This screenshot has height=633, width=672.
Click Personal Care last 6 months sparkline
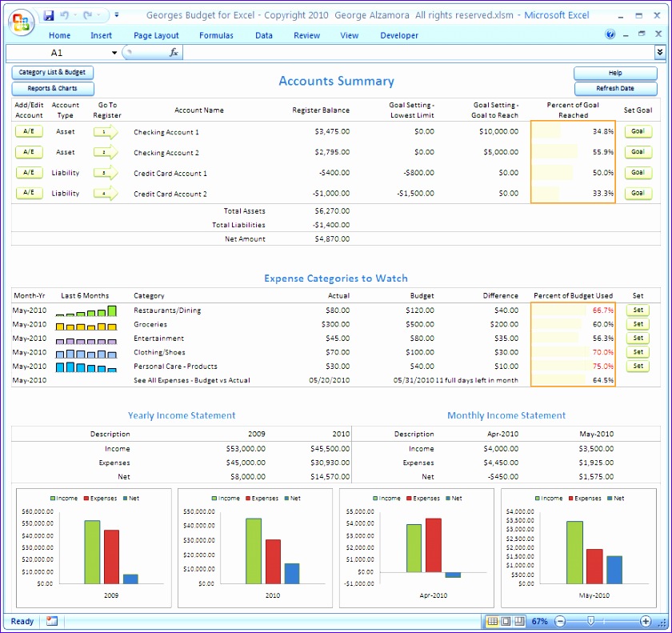[x=86, y=367]
